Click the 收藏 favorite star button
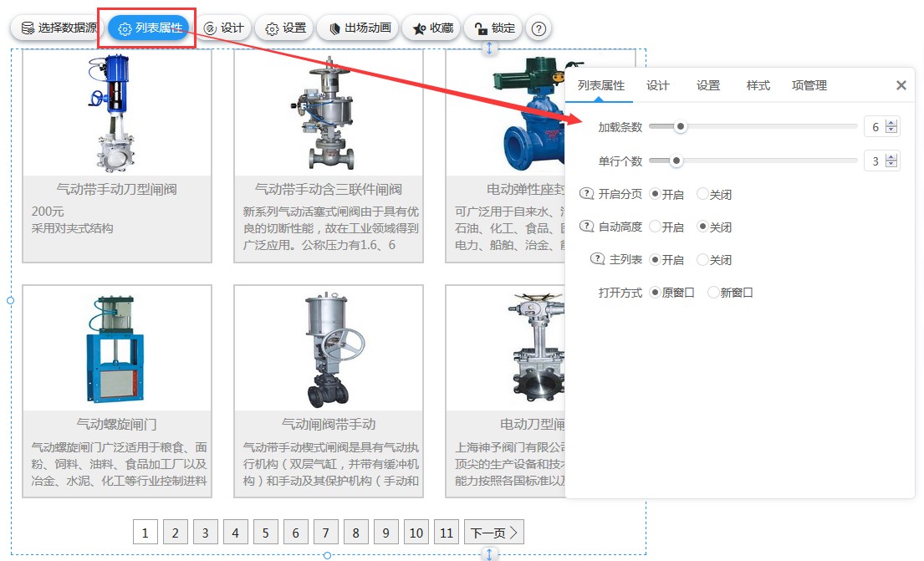The width and height of the screenshot is (924, 561). (x=433, y=28)
